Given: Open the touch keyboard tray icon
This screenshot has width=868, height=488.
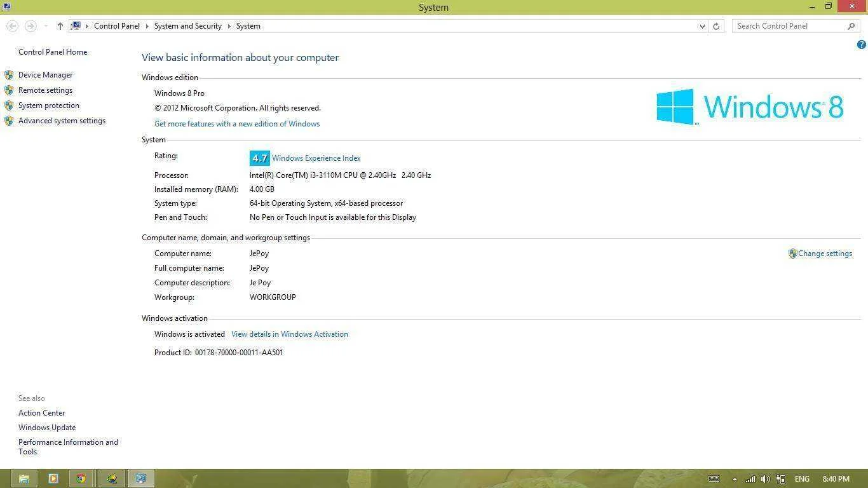Looking at the screenshot, I should [714, 479].
